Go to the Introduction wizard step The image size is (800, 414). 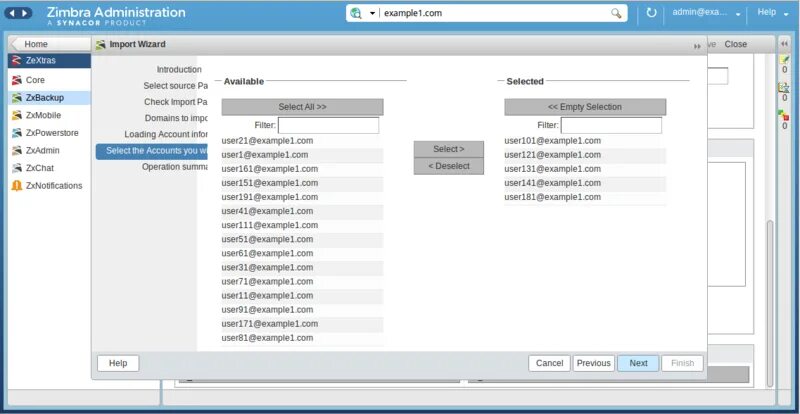(179, 69)
